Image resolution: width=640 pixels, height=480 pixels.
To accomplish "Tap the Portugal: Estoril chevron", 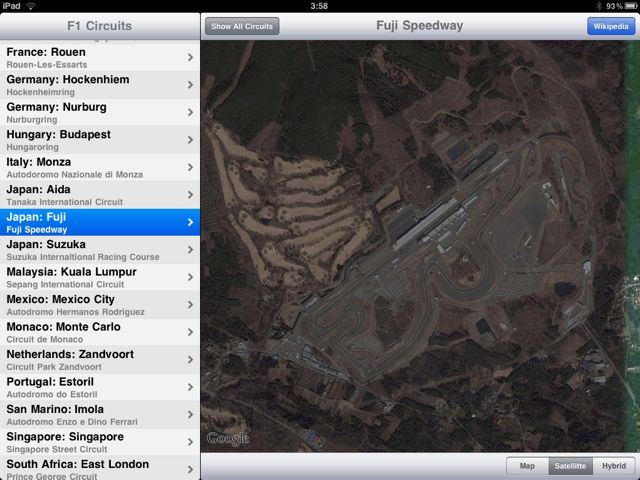I will (191, 387).
